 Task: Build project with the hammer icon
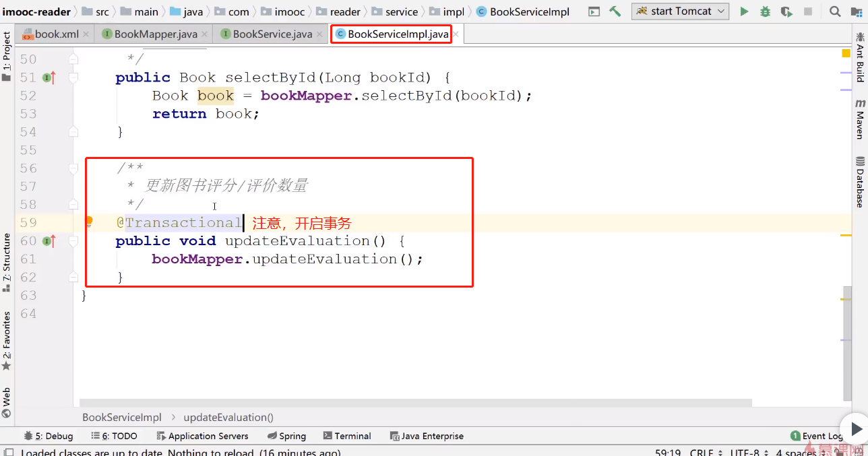pyautogui.click(x=615, y=11)
